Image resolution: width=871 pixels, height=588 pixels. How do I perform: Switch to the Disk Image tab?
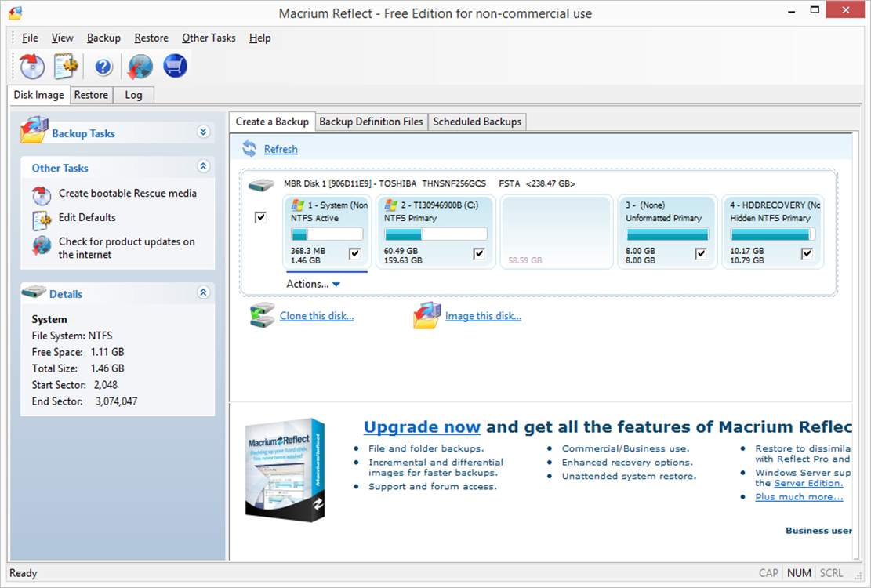coord(39,94)
